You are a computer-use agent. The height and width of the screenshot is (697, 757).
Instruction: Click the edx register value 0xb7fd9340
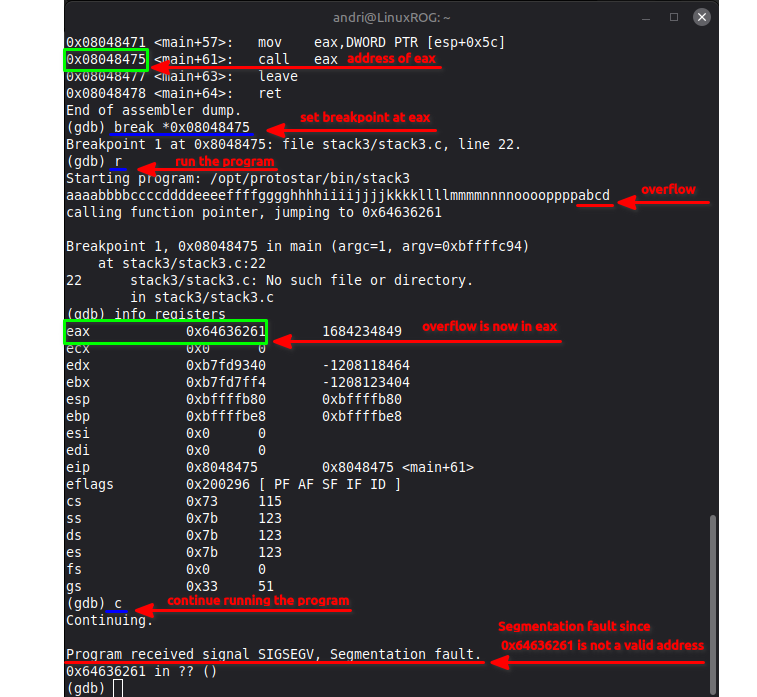click(x=226, y=365)
